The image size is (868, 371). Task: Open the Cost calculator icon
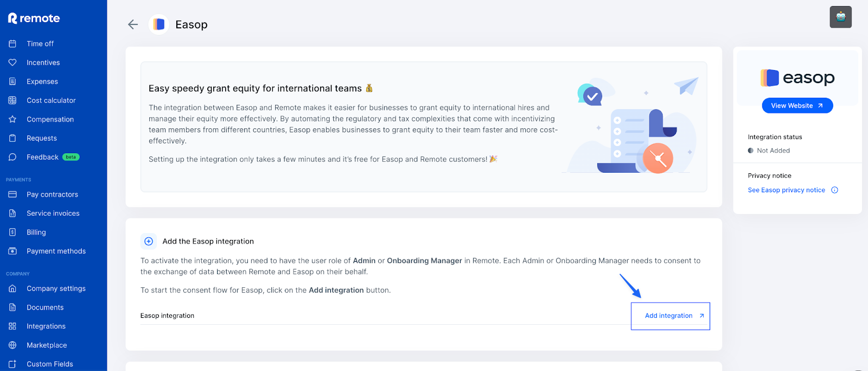[13, 100]
